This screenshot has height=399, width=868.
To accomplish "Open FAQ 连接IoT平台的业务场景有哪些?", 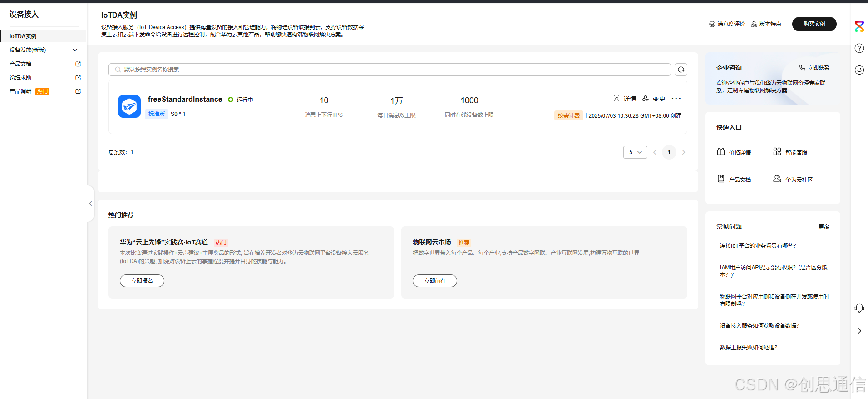I will point(758,246).
